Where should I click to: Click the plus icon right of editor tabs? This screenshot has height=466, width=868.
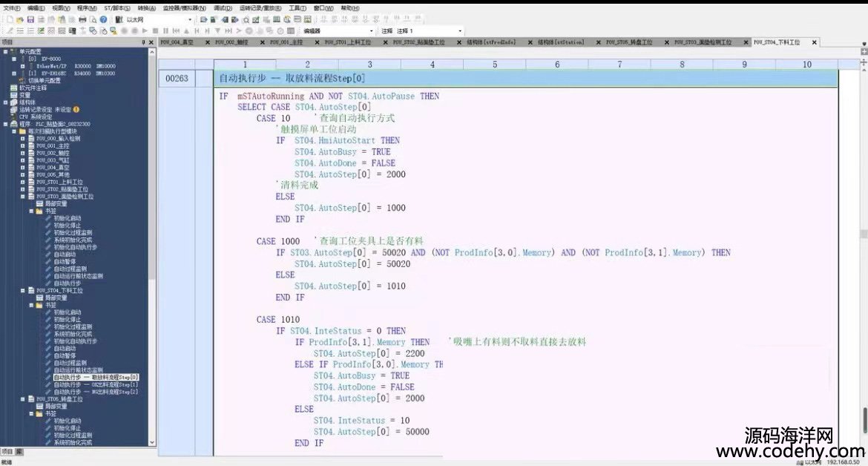click(x=864, y=51)
